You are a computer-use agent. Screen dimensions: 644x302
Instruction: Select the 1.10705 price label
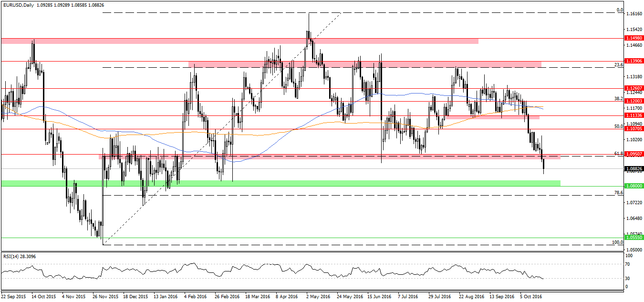click(634, 129)
